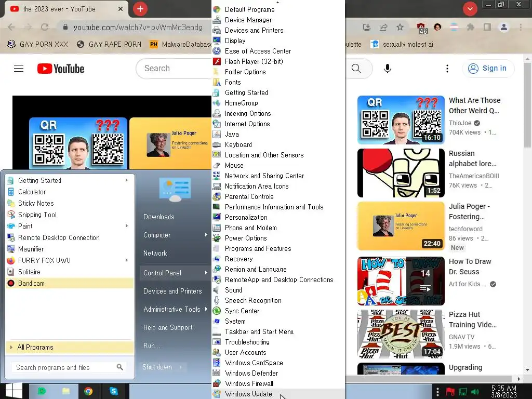Click the YouTube page vertical scrollbar
This screenshot has width=532, height=399.
click(x=527, y=105)
